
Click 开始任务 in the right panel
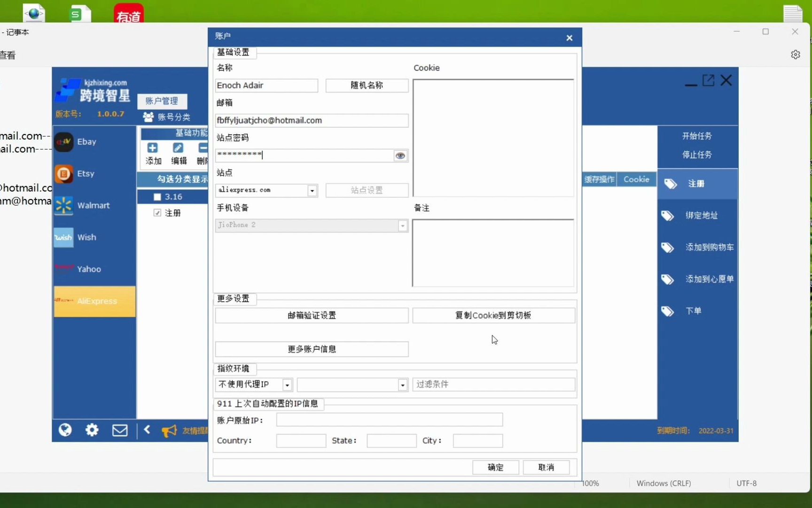[697, 136]
